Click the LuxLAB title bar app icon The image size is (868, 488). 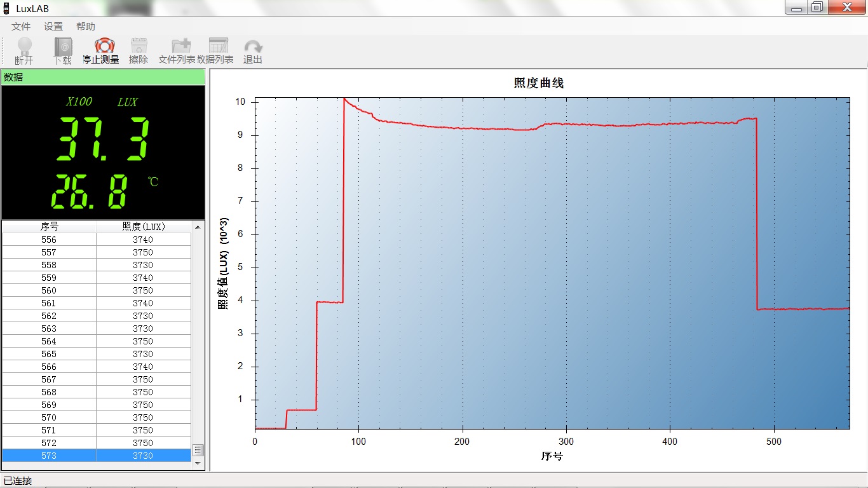tap(6, 8)
